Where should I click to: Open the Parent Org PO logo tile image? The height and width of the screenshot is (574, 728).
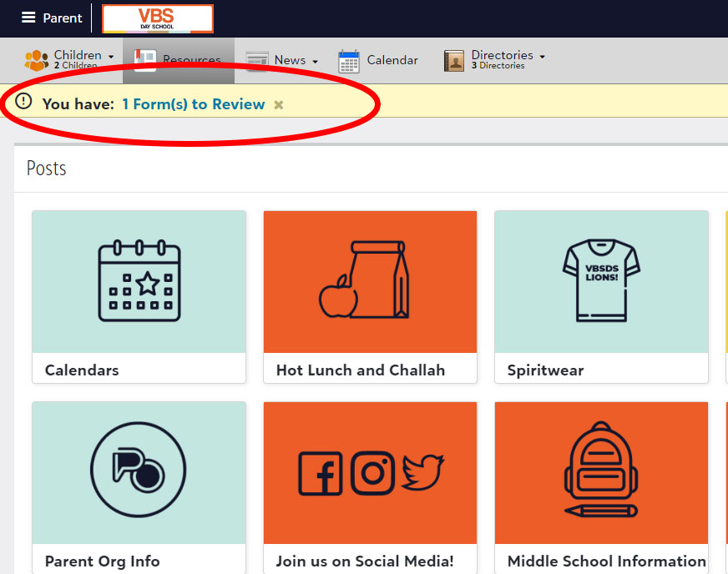(x=139, y=473)
